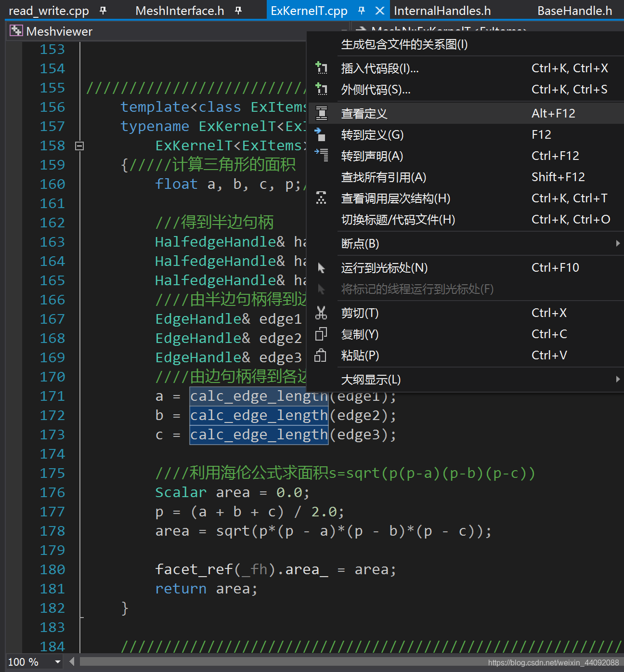The height and width of the screenshot is (672, 624).
Task: Click 'template' keyword on line 156
Action: point(155,107)
